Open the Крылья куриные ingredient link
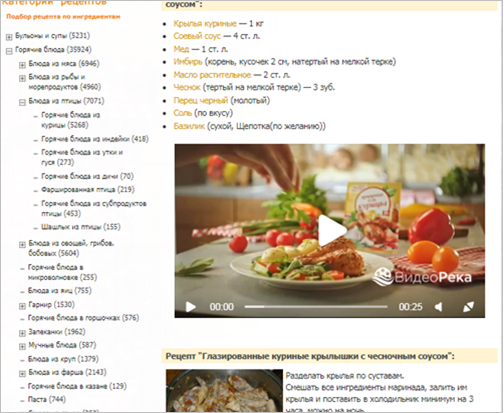Viewport: 504px width, 413px height. tap(205, 23)
